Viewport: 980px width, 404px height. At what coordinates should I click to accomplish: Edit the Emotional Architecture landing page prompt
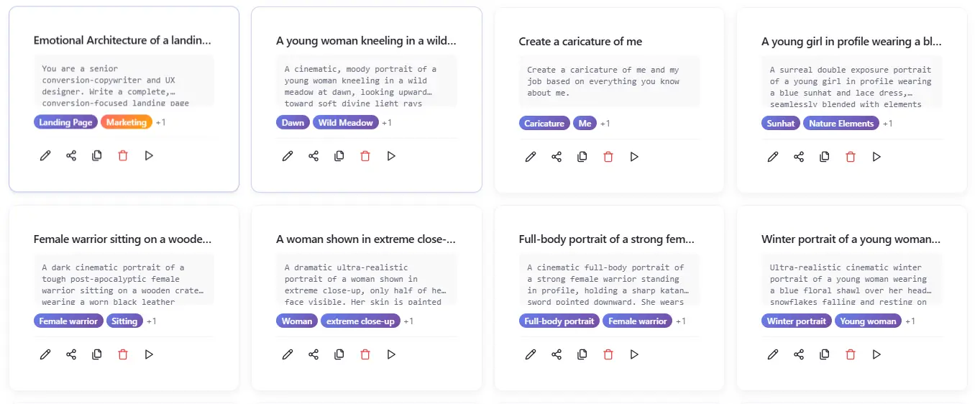[45, 155]
